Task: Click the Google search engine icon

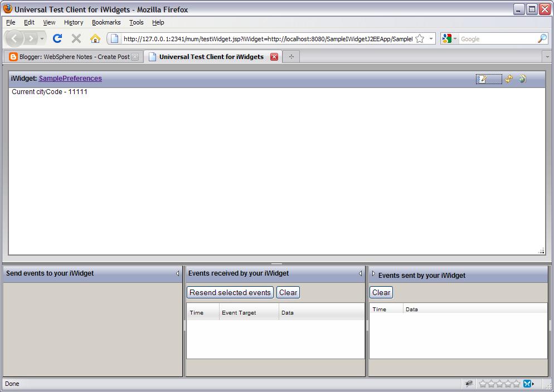Action: pyautogui.click(x=447, y=38)
